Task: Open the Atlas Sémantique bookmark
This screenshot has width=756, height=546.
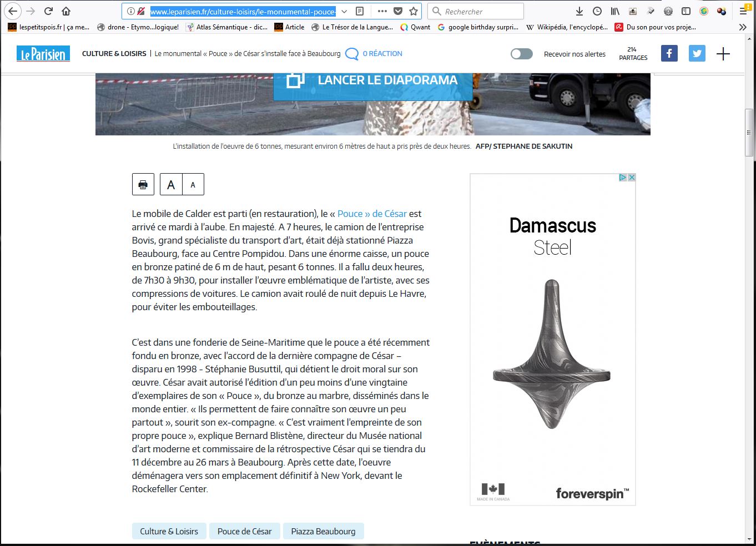Action: tap(227, 27)
